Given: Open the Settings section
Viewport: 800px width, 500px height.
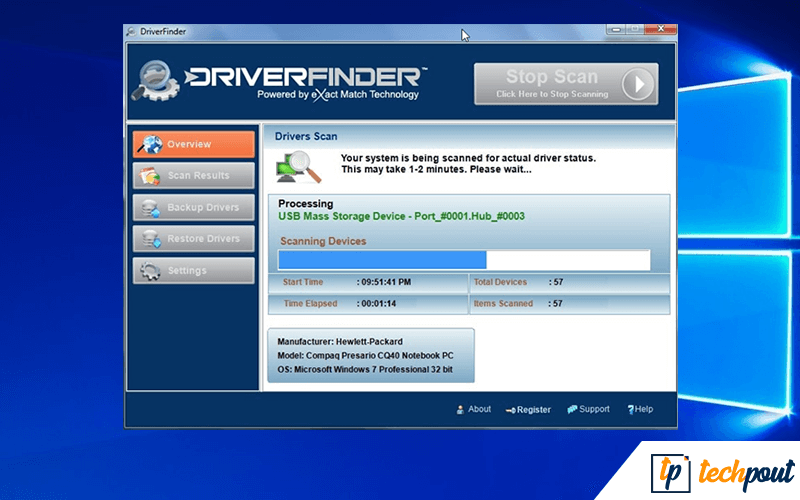Looking at the screenshot, I should pyautogui.click(x=194, y=270).
